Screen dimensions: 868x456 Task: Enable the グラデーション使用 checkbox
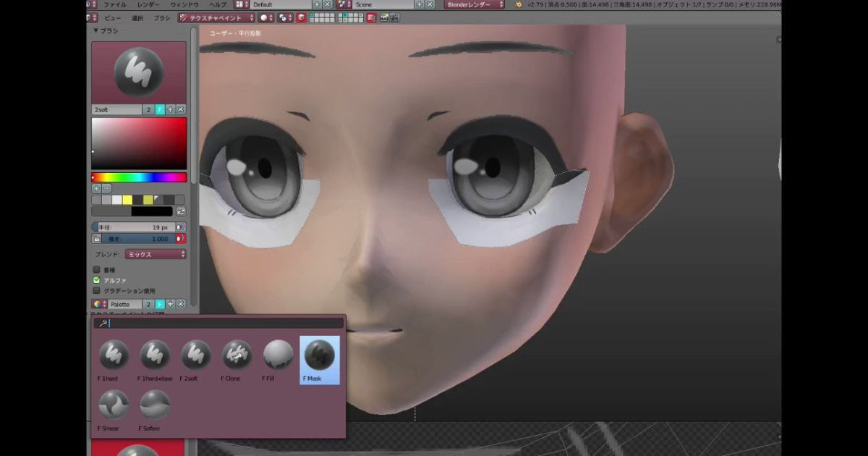coord(97,292)
